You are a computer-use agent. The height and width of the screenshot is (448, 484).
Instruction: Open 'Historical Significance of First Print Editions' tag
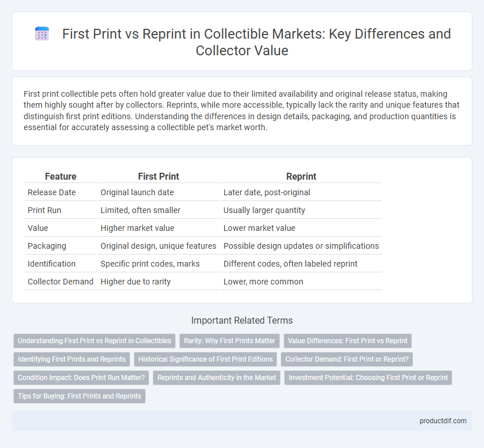[205, 359]
